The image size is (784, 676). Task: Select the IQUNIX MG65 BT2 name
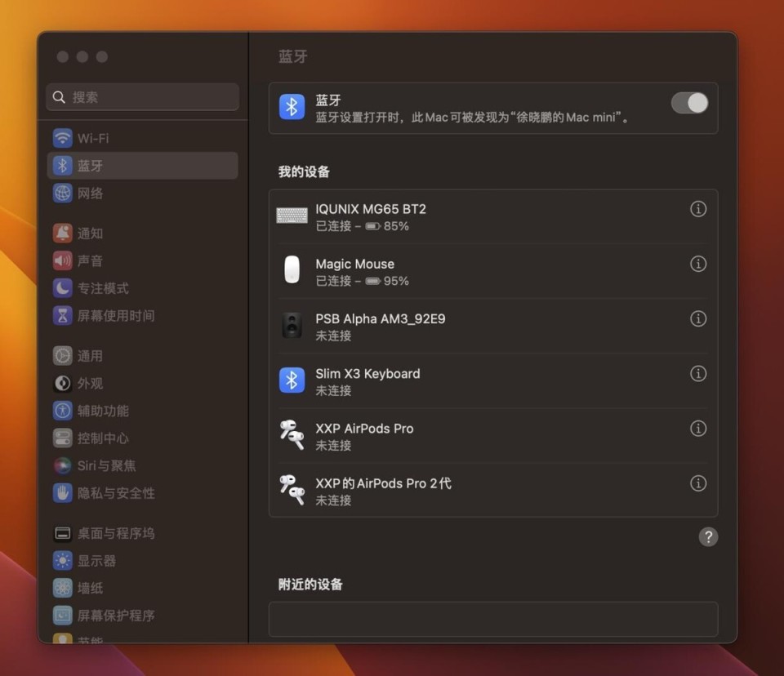tap(371, 209)
